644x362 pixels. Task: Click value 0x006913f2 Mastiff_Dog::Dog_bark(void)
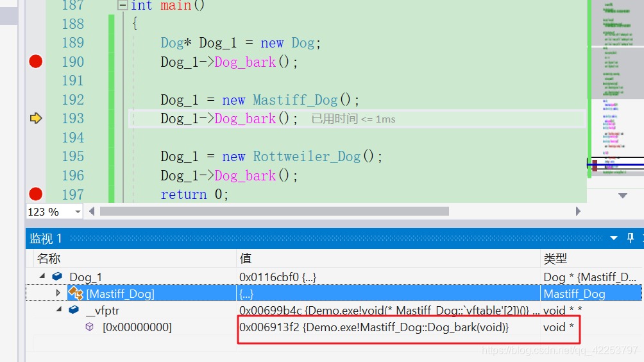tap(374, 327)
